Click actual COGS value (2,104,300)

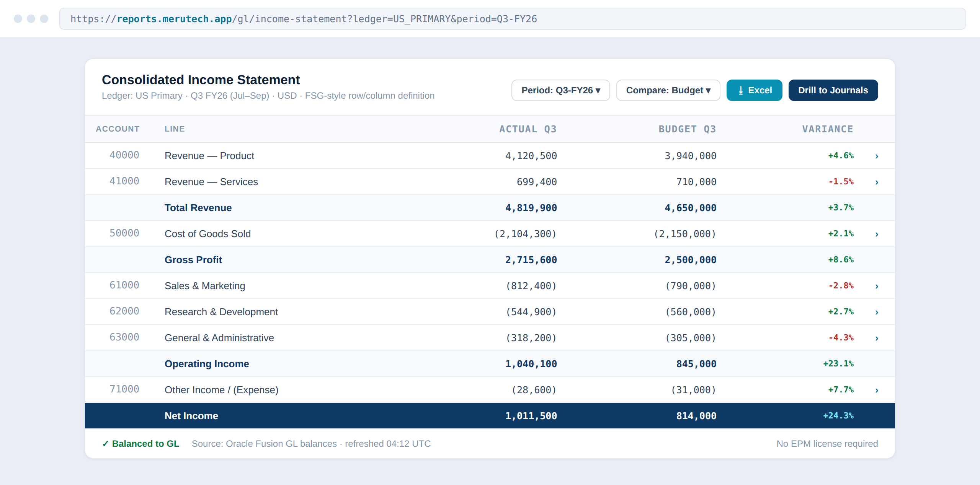pyautogui.click(x=525, y=234)
